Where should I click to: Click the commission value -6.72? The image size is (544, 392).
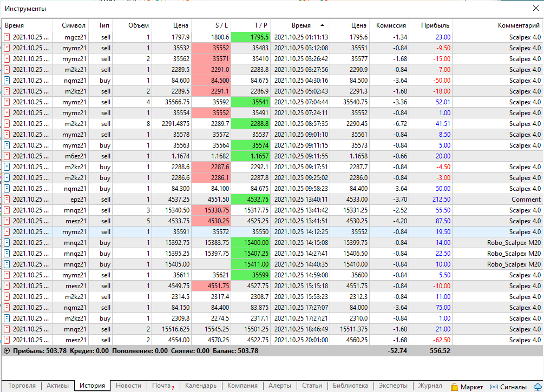click(400, 124)
